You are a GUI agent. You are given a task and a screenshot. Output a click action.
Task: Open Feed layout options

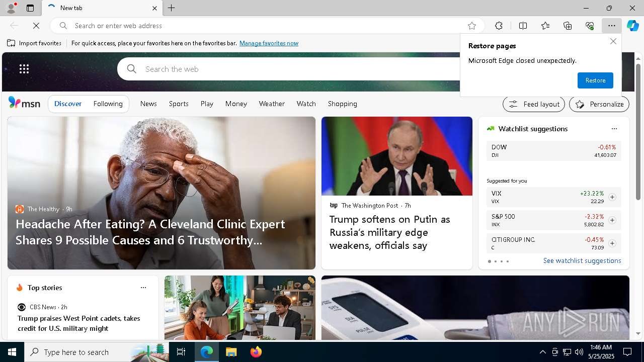[x=534, y=104]
